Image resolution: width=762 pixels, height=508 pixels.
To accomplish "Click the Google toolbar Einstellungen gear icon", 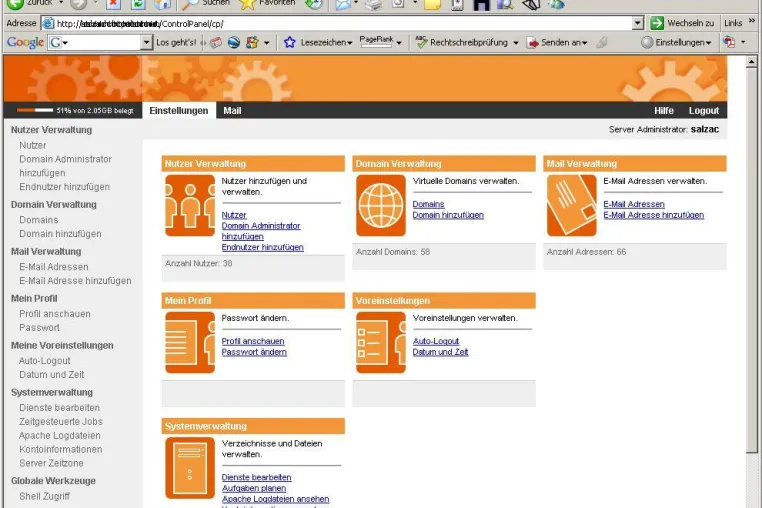I will pos(647,42).
